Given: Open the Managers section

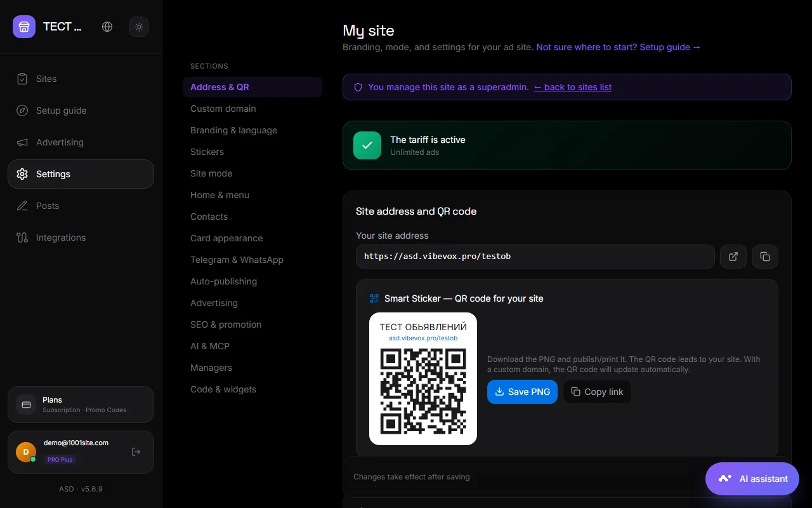Looking at the screenshot, I should pos(252,368).
